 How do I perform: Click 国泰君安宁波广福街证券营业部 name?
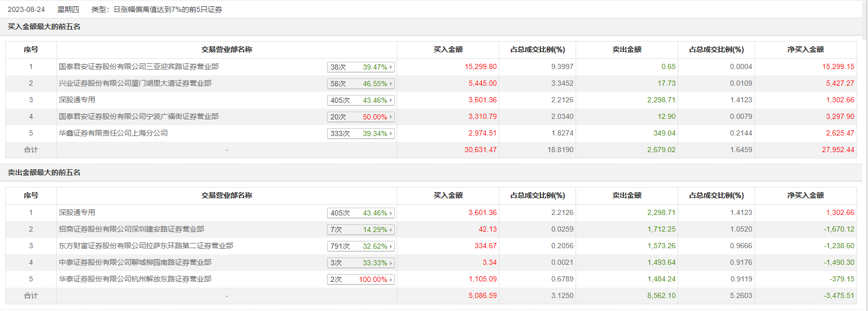(x=138, y=117)
